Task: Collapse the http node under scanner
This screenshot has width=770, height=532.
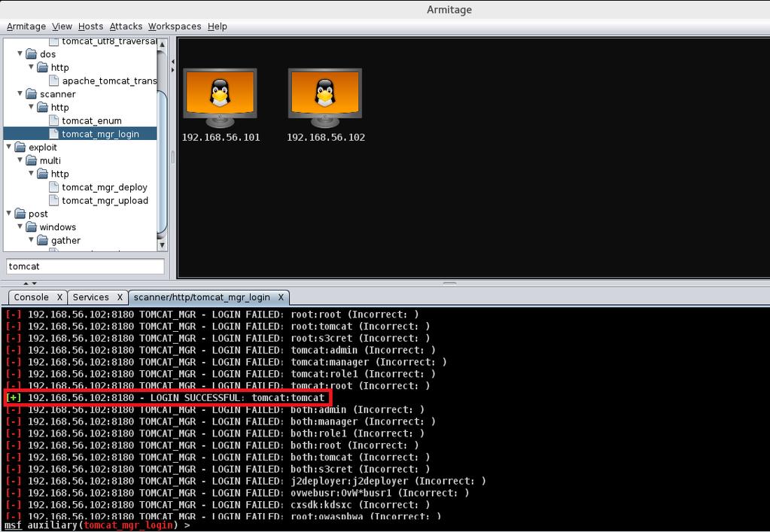Action: point(32,106)
